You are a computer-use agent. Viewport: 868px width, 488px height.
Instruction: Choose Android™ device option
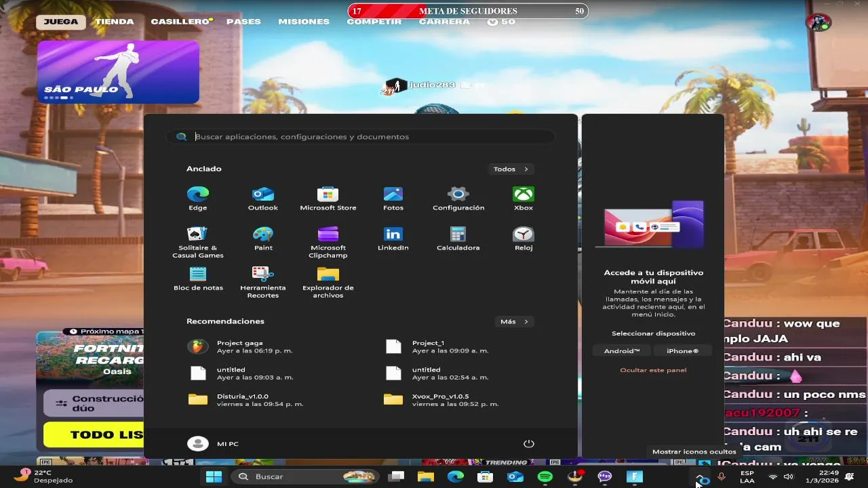click(622, 350)
